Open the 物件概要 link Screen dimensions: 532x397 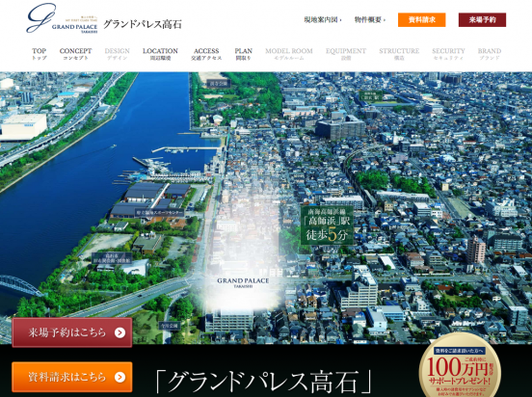(370, 19)
